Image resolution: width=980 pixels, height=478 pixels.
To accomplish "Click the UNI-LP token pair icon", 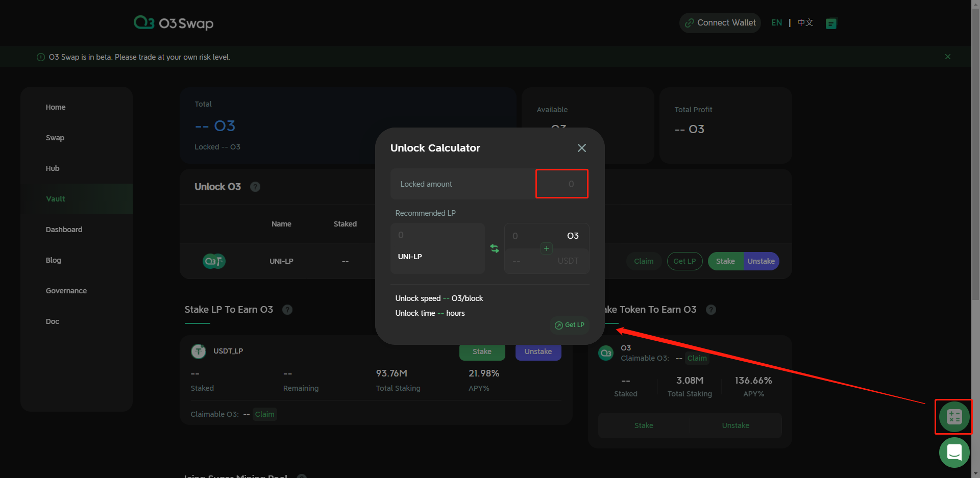I will click(214, 261).
